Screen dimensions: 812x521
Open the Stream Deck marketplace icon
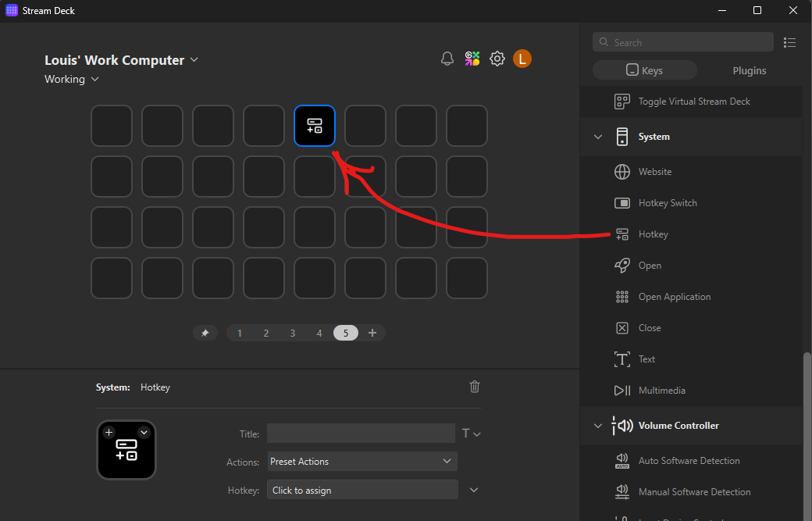(x=472, y=58)
